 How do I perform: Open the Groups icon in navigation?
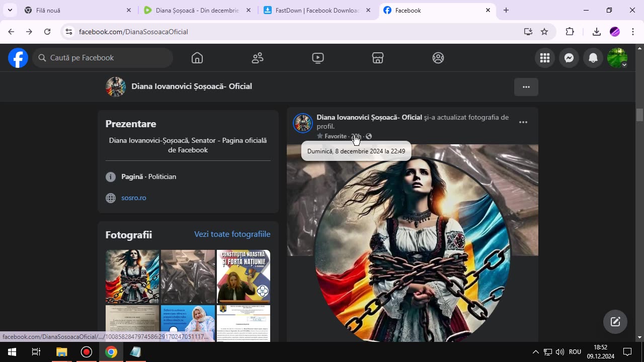(x=438, y=58)
